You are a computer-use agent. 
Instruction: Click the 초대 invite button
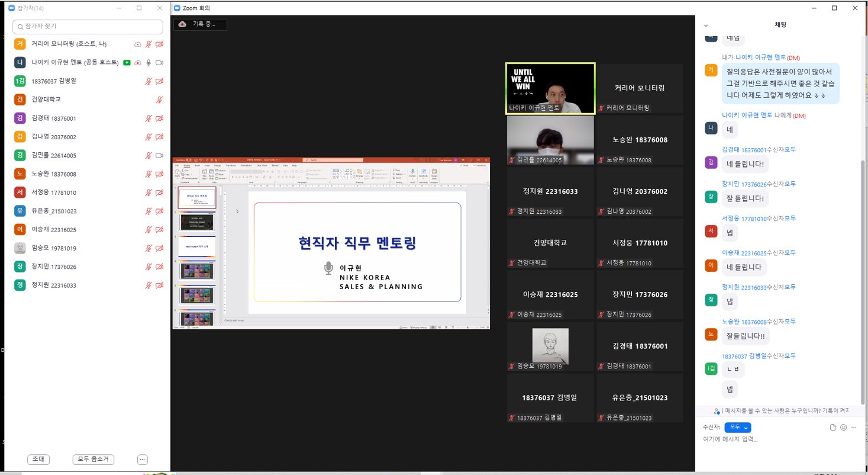(38, 460)
